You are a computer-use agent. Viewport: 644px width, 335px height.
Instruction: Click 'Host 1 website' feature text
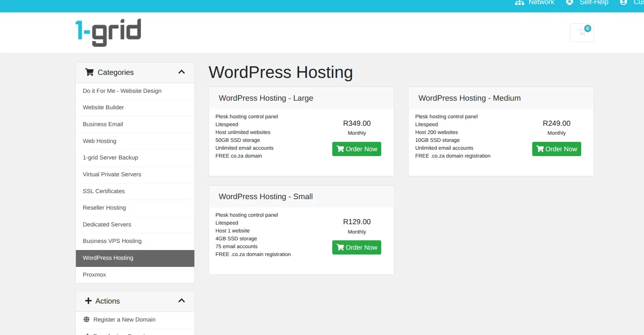pos(232,231)
